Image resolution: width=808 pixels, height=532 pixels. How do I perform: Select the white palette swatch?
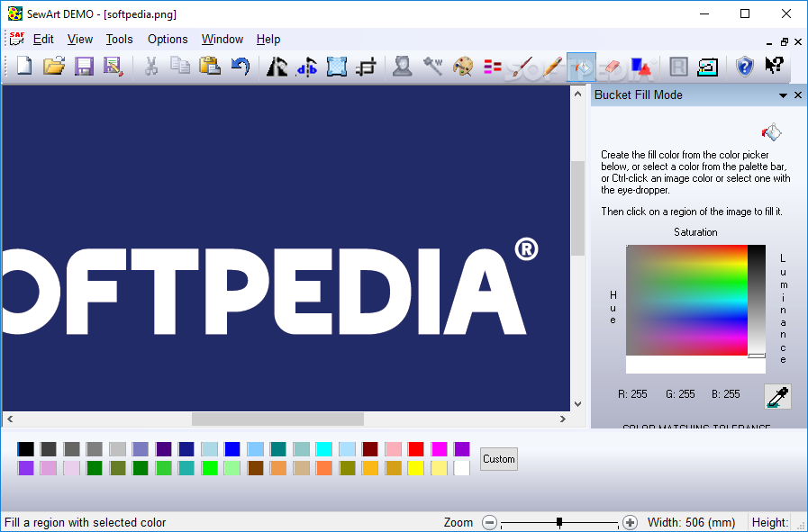(462, 468)
